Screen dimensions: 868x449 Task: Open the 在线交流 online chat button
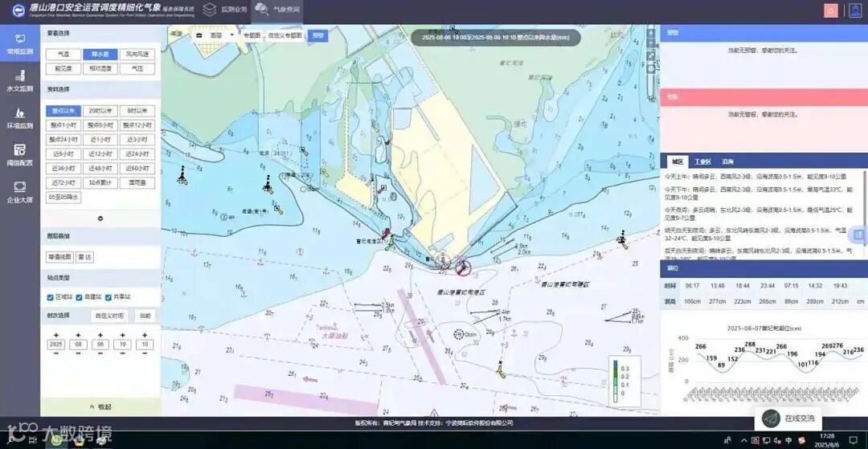(x=788, y=418)
